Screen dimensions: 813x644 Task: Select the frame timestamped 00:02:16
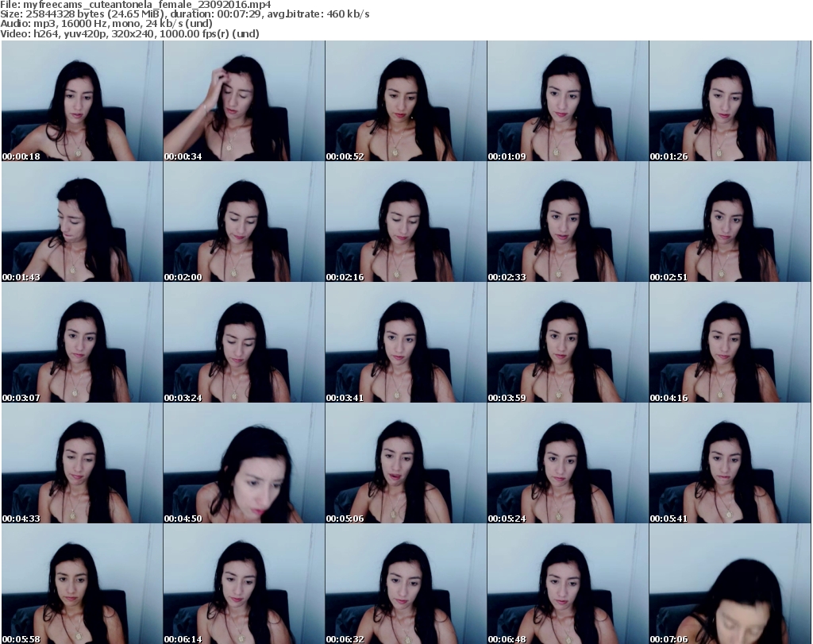click(406, 222)
